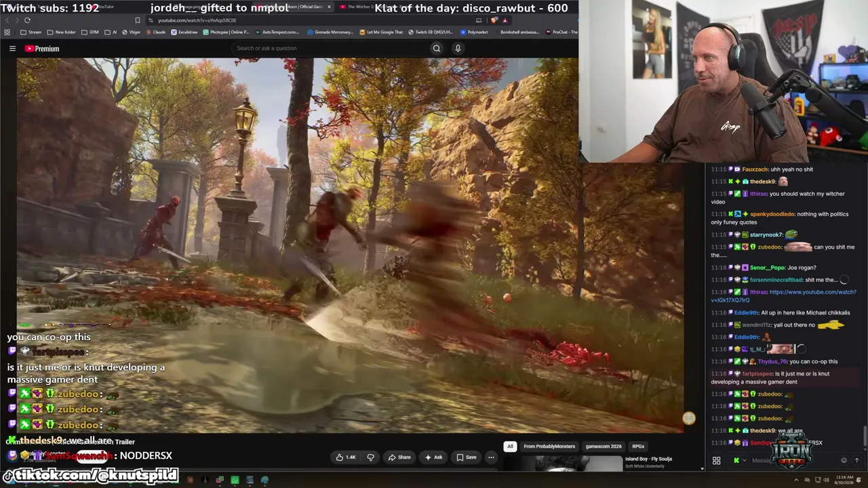Screen dimensions: 868x488
Task: Open browser apps grid in bookmarks bar
Action: point(7,32)
